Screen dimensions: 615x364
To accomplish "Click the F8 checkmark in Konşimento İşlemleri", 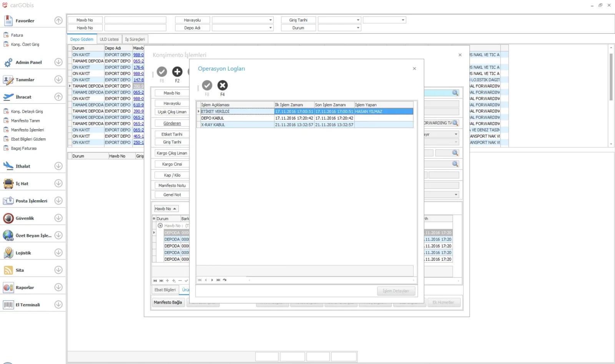I will 162,71.
